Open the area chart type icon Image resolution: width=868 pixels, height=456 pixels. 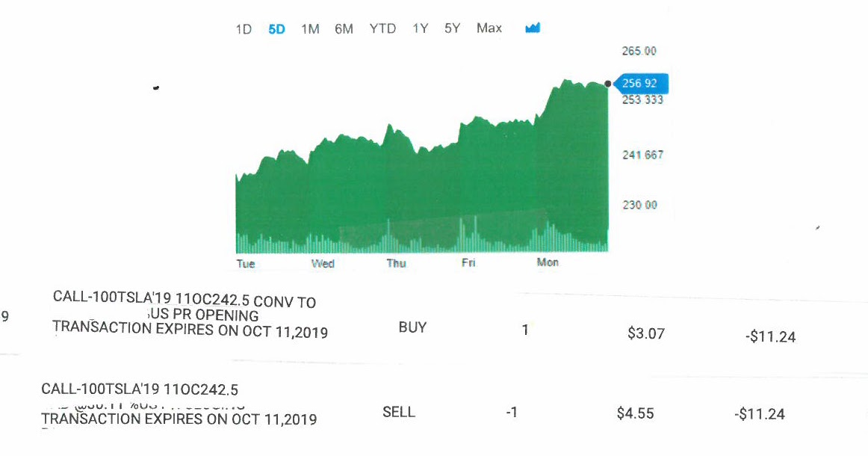533,28
